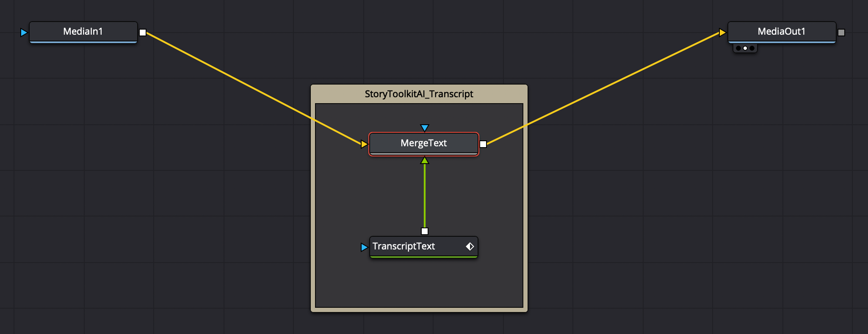Click MediaIn1 blue mask input arrow
This screenshot has height=334, width=868.
tap(24, 33)
